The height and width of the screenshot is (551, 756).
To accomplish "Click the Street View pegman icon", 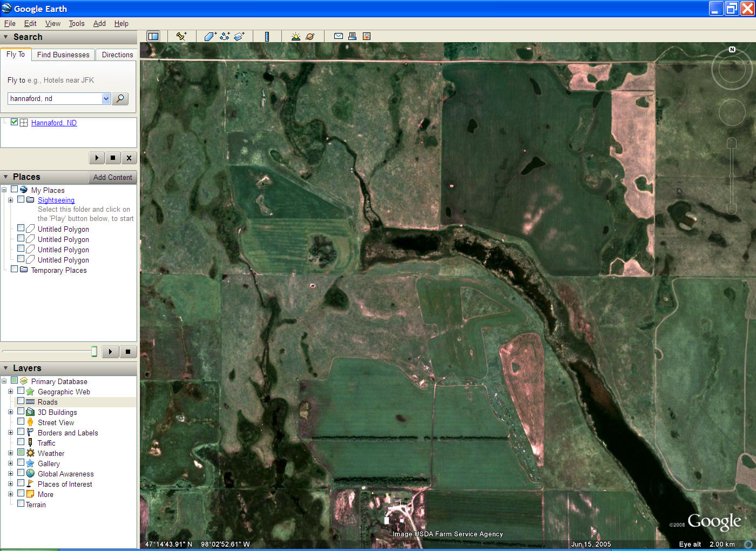I will coord(30,422).
